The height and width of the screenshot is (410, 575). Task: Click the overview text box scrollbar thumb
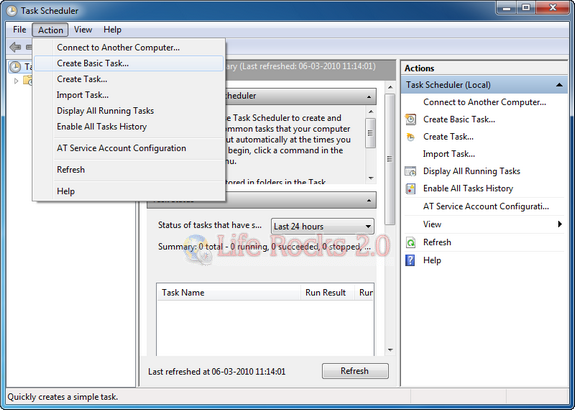click(370, 133)
